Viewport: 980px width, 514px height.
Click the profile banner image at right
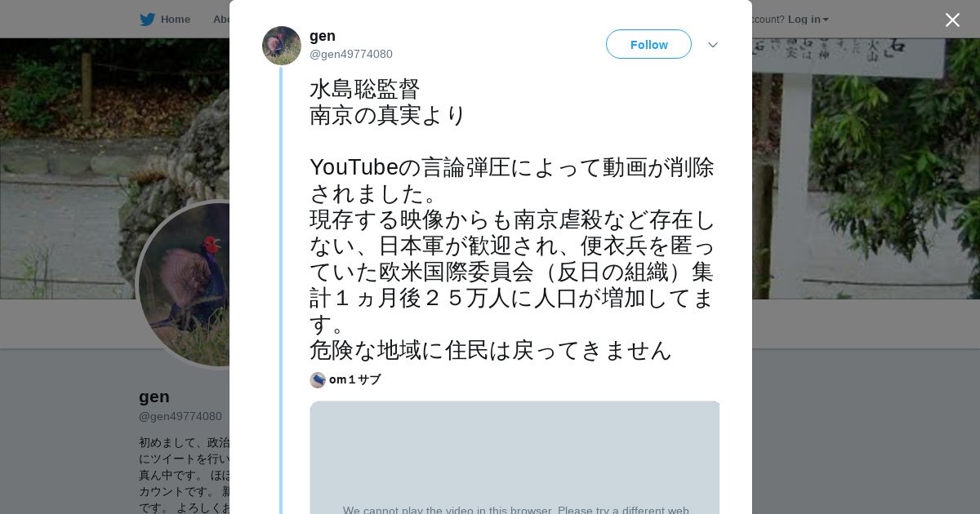pos(866,163)
